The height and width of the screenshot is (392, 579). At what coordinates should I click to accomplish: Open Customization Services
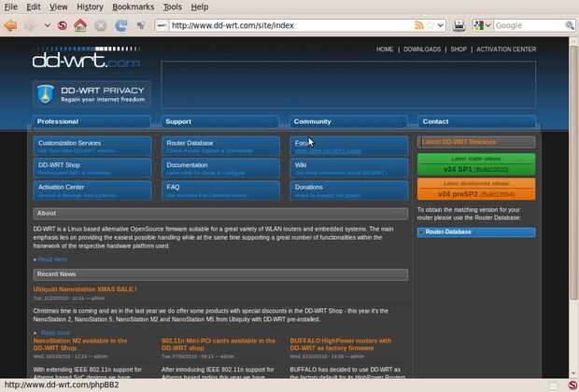[92, 146]
